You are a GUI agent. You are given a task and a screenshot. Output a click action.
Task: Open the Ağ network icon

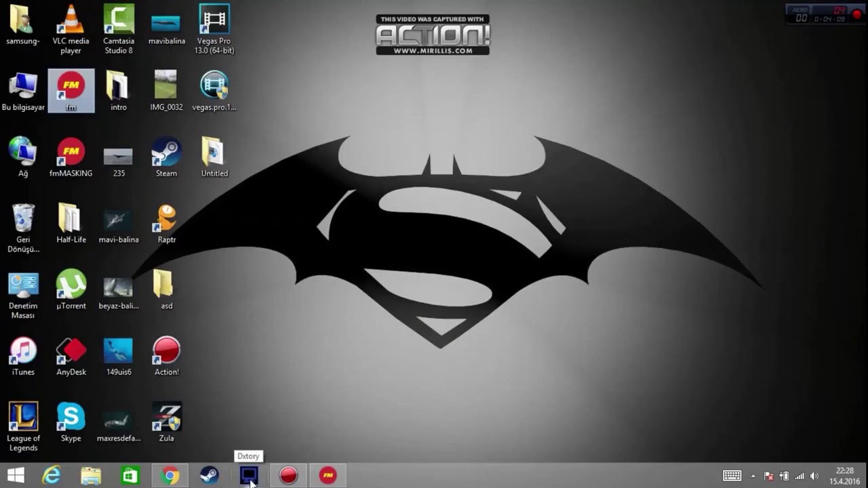(23, 157)
